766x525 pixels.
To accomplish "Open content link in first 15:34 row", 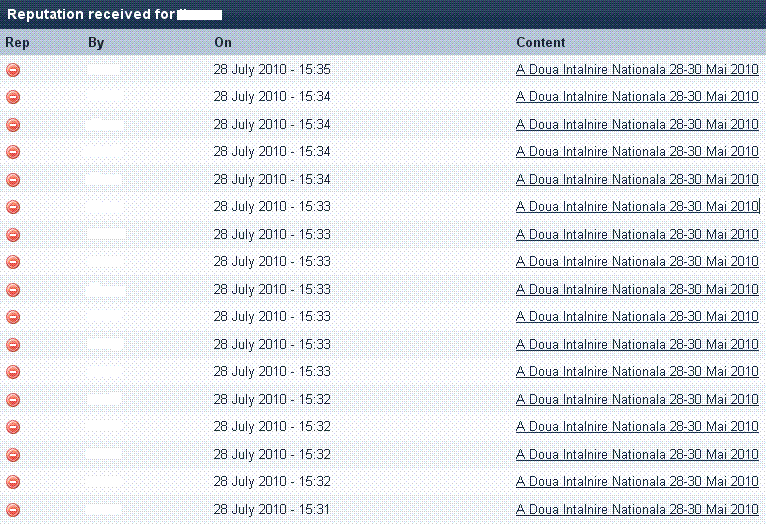I will click(637, 97).
